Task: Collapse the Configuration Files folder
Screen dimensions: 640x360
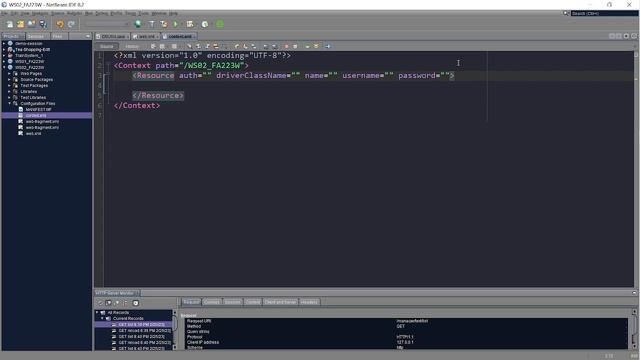Action: point(9,103)
